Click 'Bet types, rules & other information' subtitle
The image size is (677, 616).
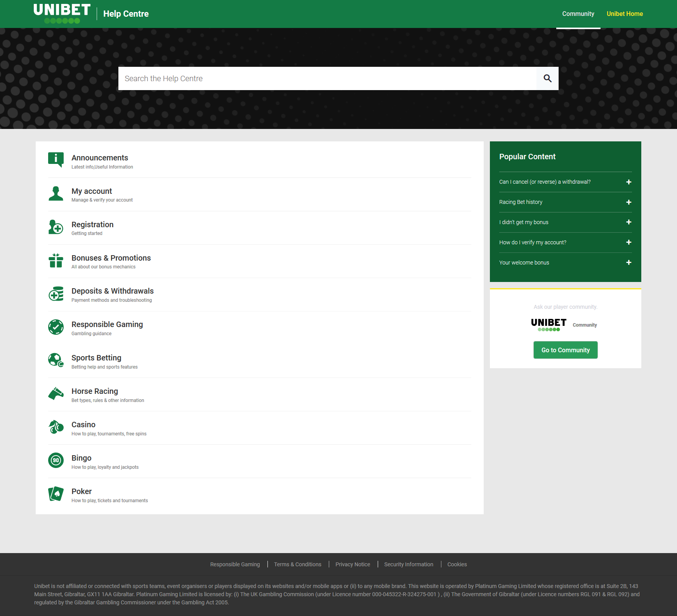108,400
